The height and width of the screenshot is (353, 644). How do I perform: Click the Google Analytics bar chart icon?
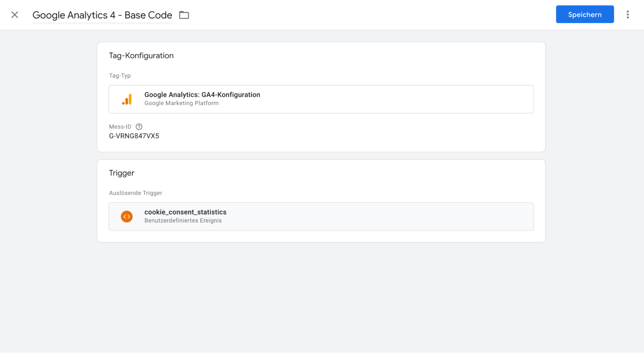(x=127, y=99)
